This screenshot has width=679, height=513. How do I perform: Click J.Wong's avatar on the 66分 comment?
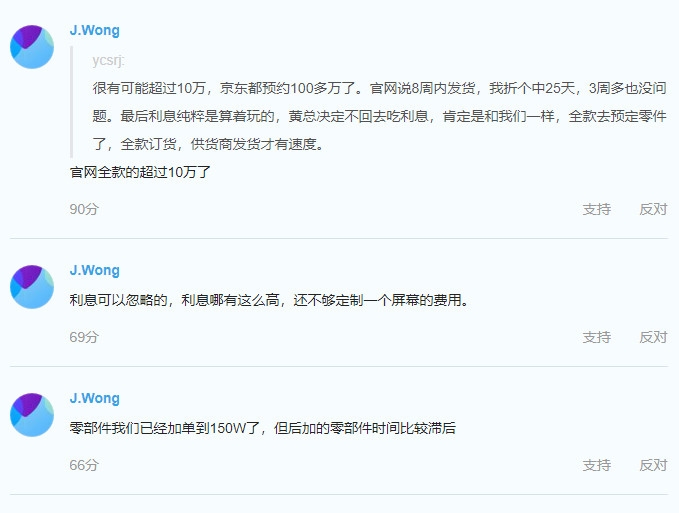coord(32,415)
